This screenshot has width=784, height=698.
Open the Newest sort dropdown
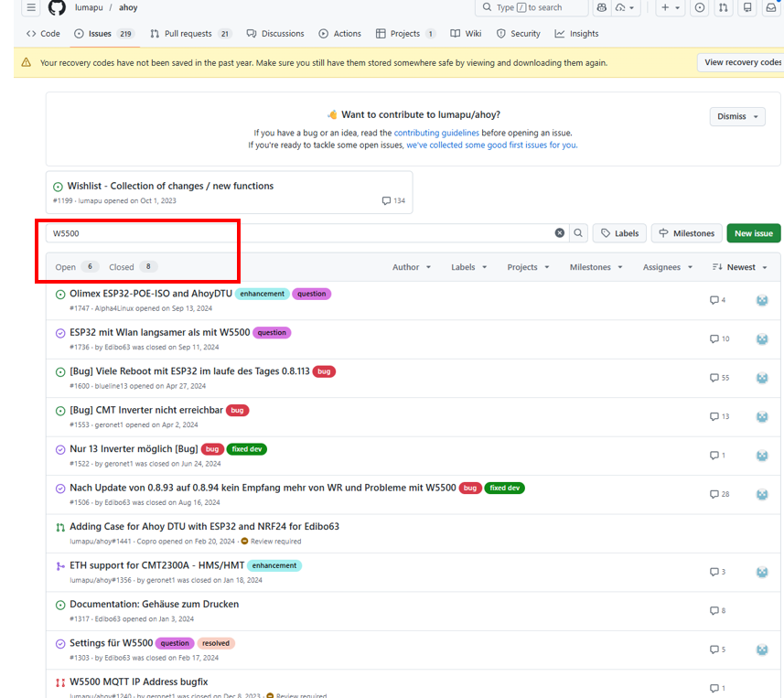click(x=739, y=267)
